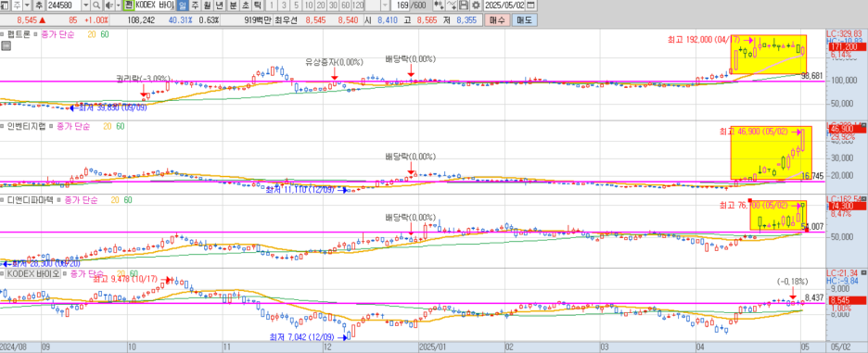
Task: Click the magnifier search icon beside stock code
Action: 96,6
